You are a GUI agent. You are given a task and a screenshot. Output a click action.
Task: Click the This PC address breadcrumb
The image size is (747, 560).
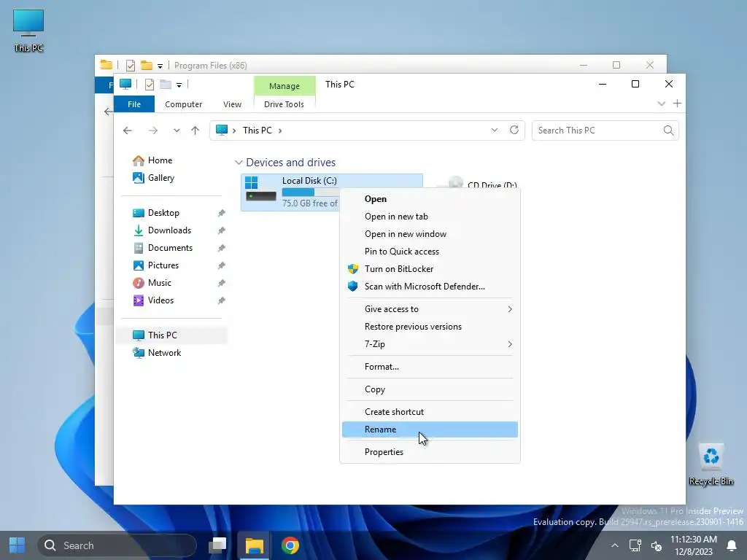coord(258,131)
